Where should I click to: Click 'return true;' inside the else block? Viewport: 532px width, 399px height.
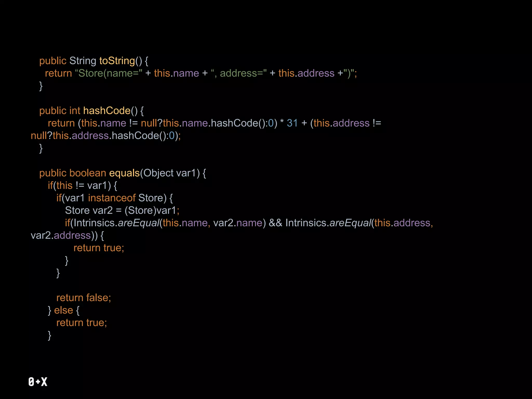(x=82, y=323)
